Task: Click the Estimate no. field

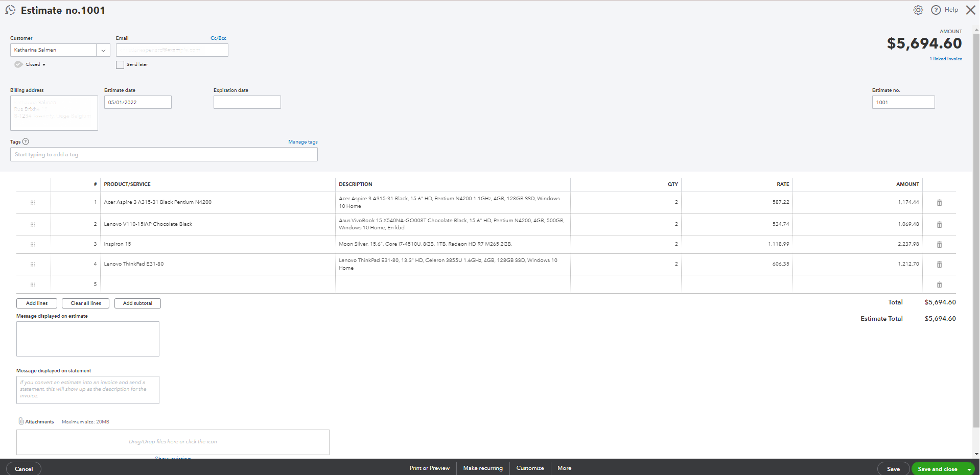Action: [x=903, y=102]
